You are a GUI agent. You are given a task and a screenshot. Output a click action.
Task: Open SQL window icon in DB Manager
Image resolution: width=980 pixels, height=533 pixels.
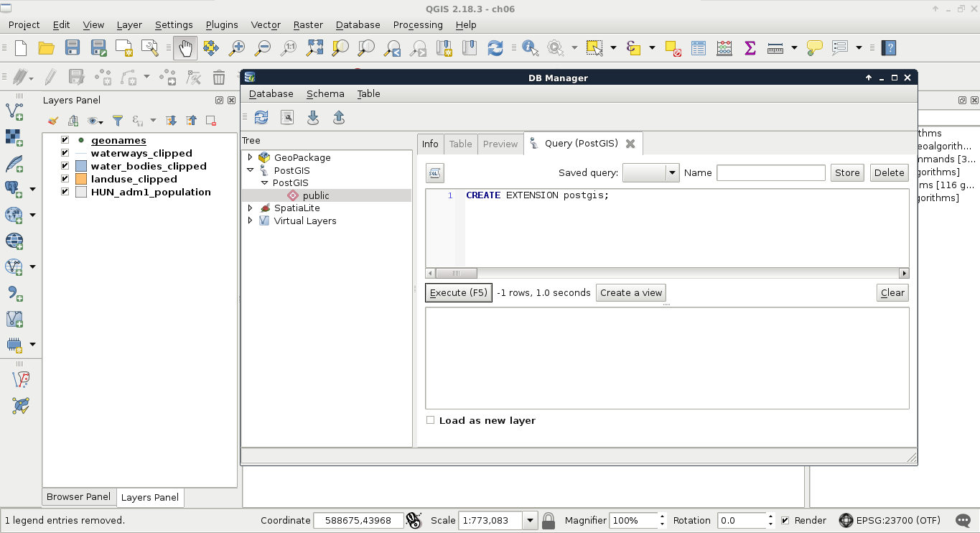pos(287,118)
